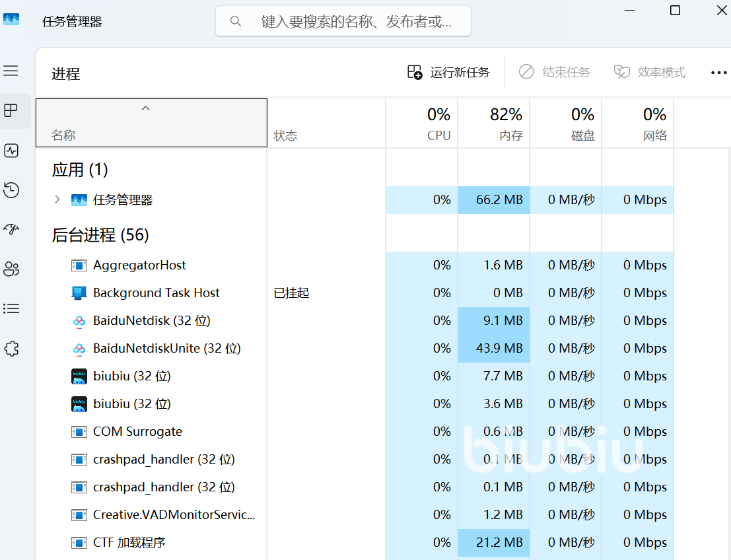The image size is (731, 560).
Task: Sort by the 磁盘 column header
Action: coord(566,123)
